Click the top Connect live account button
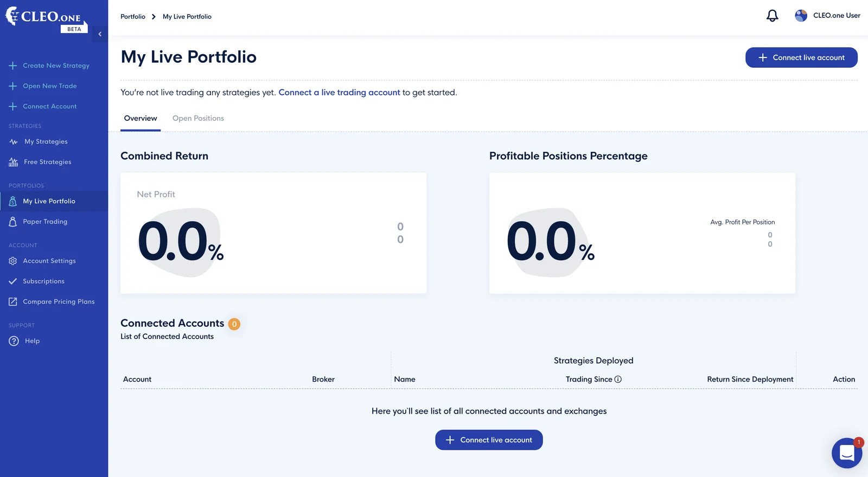Screen dimensions: 868x477 (801, 57)
